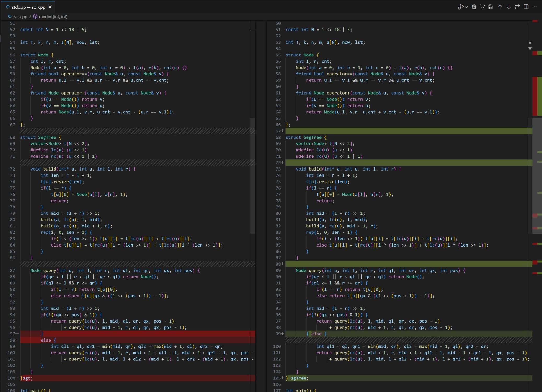The height and width of the screenshot is (392, 542).
Task: Go to the previous change with the up arrow
Action: pos(500,7)
